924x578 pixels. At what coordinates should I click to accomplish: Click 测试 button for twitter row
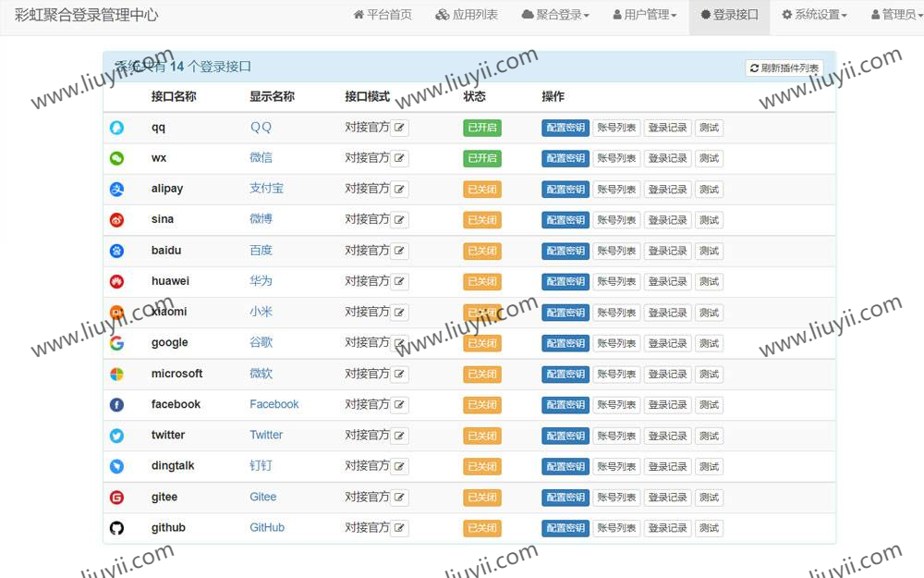pyautogui.click(x=709, y=436)
